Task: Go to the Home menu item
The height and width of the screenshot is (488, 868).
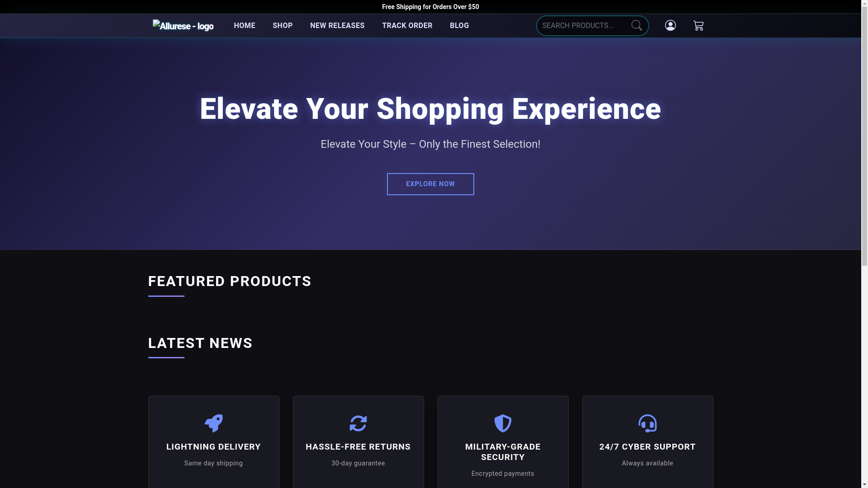Action: pos(245,26)
